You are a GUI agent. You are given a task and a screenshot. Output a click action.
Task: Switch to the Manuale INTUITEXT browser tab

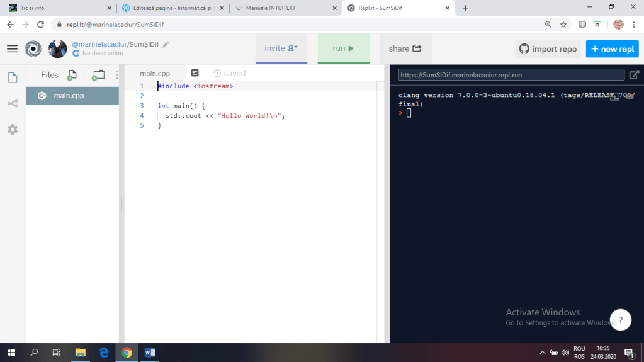coord(270,8)
